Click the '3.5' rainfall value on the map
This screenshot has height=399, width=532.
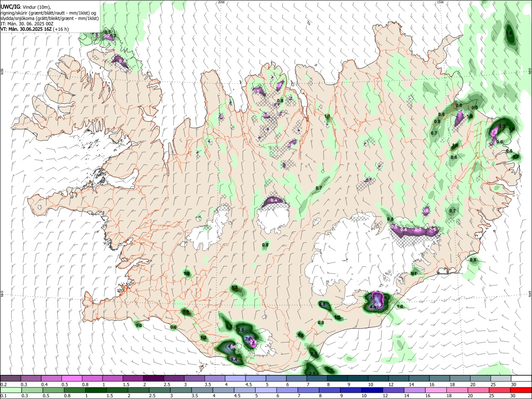pos(241,330)
